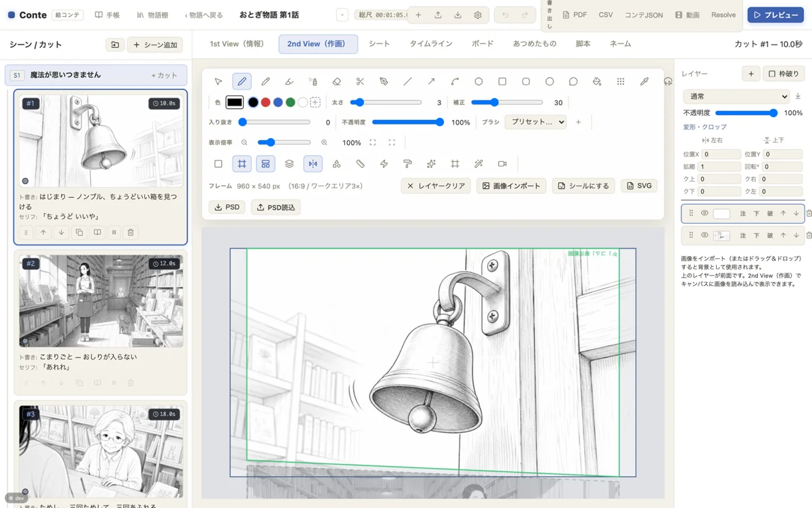The height and width of the screenshot is (508, 812).
Task: Click the paint roller icon
Action: [x=407, y=164]
